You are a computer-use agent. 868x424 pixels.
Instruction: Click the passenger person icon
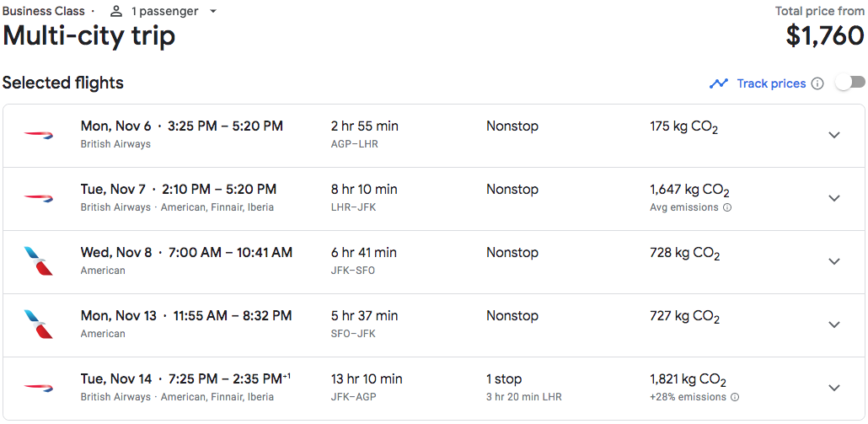(x=116, y=11)
